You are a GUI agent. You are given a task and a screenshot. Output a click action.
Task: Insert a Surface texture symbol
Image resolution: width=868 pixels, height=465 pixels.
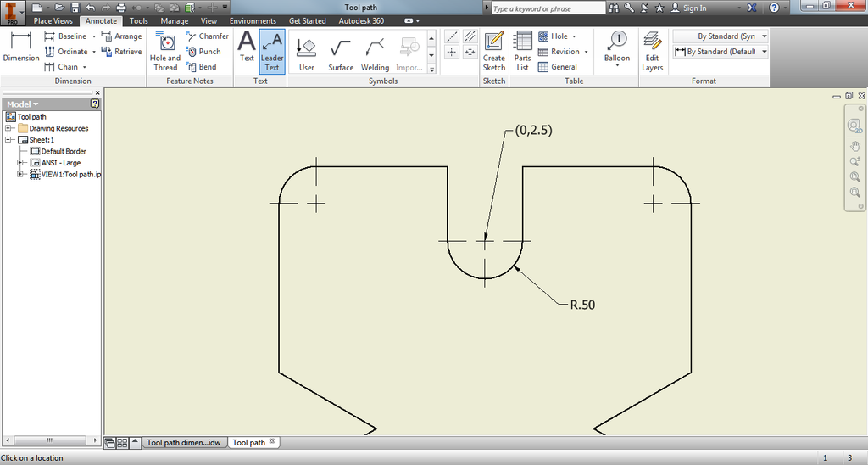[341, 54]
